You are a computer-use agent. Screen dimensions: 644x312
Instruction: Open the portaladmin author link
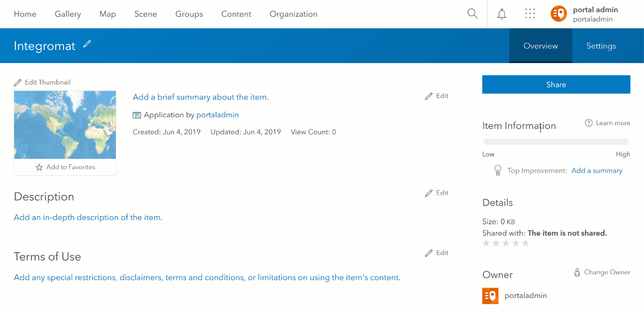click(218, 115)
